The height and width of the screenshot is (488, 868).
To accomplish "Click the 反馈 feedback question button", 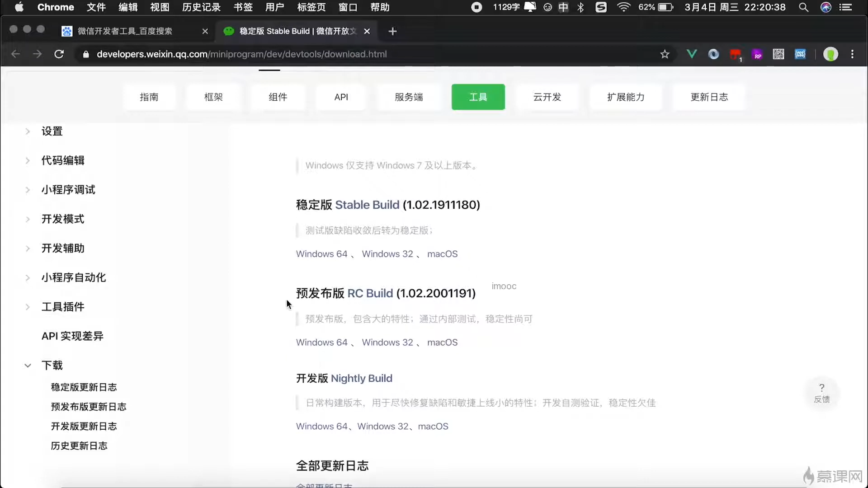I will (x=822, y=393).
